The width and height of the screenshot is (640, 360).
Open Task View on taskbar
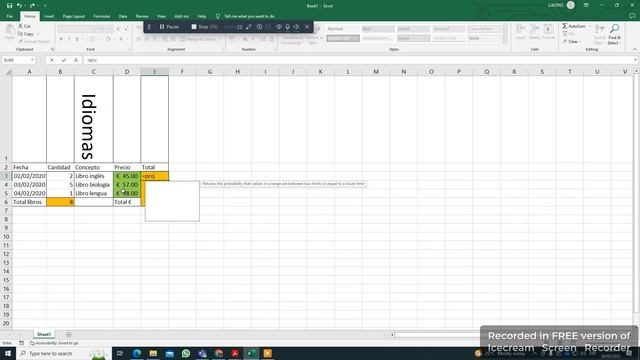tap(120, 353)
